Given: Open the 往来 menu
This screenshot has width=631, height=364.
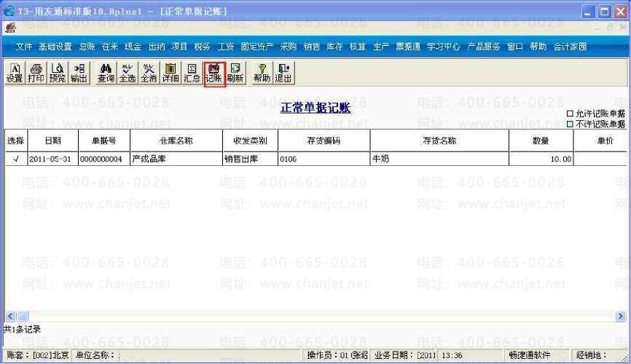Looking at the screenshot, I should [110, 47].
